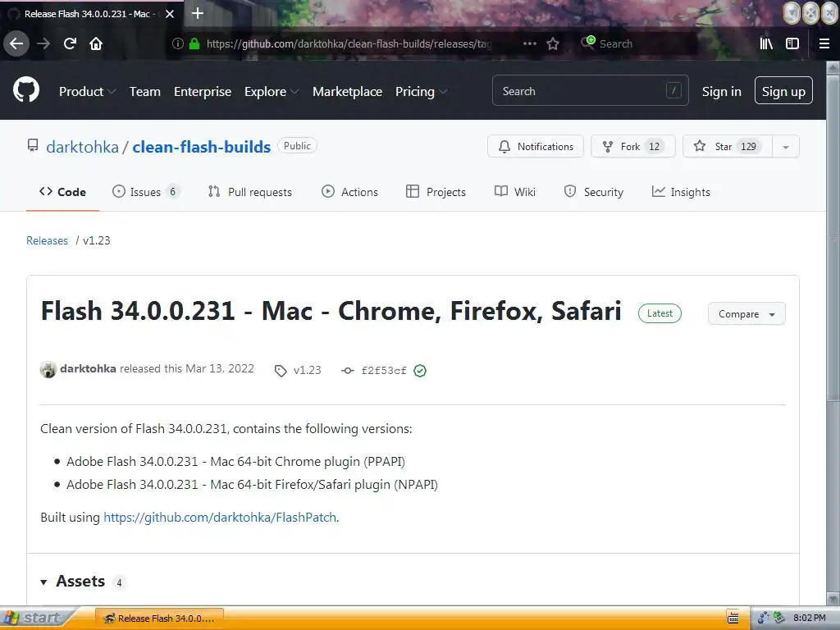
Task: Click the Firefox search bar magnifier icon
Action: 587,43
